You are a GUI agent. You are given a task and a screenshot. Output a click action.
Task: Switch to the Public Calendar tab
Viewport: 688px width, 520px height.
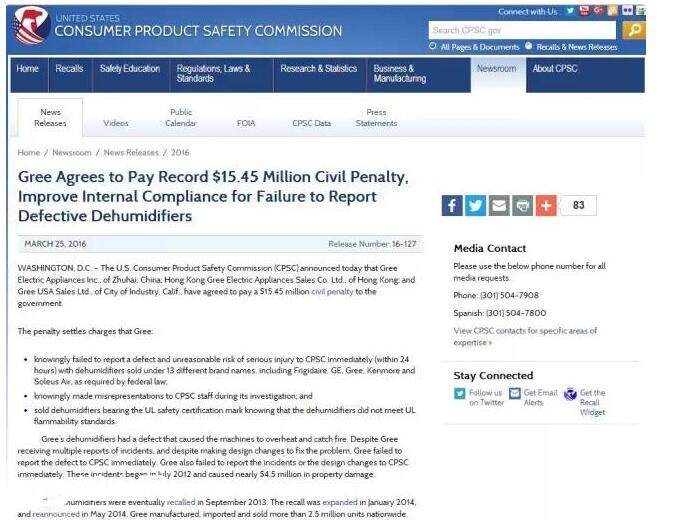[181, 118]
